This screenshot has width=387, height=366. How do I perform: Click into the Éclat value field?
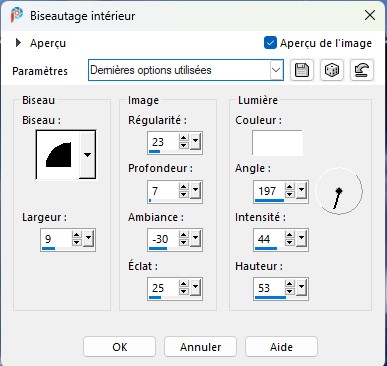pos(163,288)
